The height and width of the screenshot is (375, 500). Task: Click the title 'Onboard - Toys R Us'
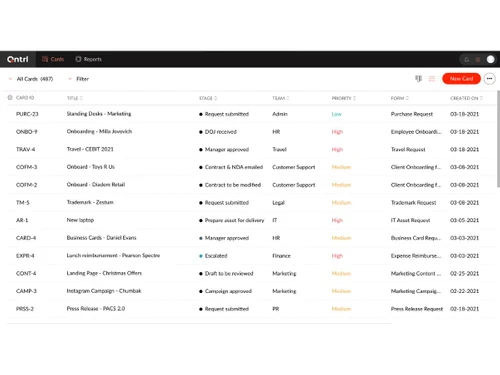(x=91, y=167)
